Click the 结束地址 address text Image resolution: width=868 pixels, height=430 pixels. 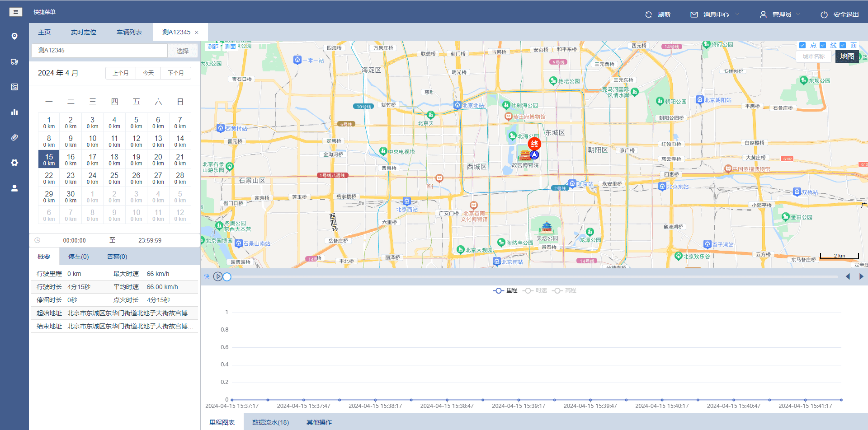130,326
